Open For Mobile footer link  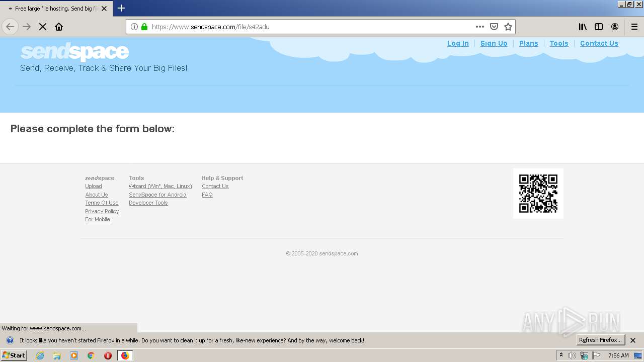tap(98, 219)
